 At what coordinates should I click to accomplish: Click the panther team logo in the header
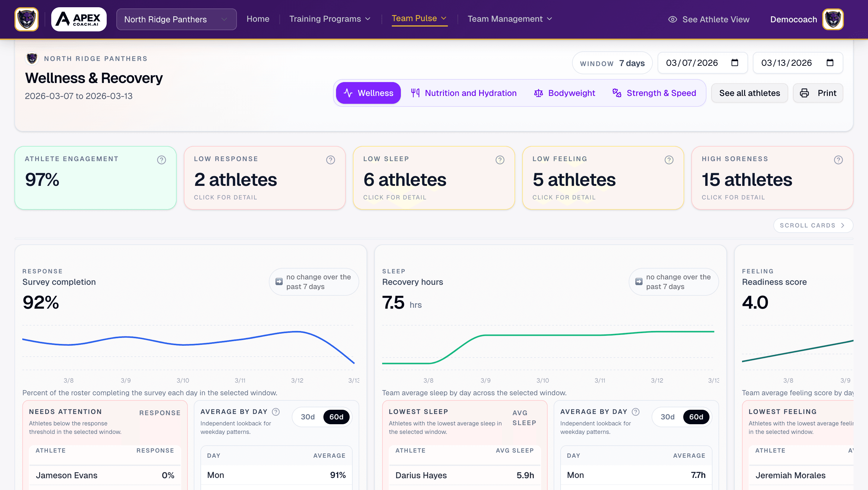[26, 19]
